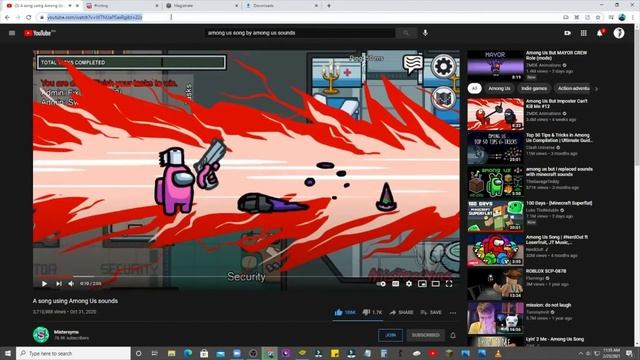Open the notification bell next to Subscribed
640x360 pixels.
[x=453, y=335]
